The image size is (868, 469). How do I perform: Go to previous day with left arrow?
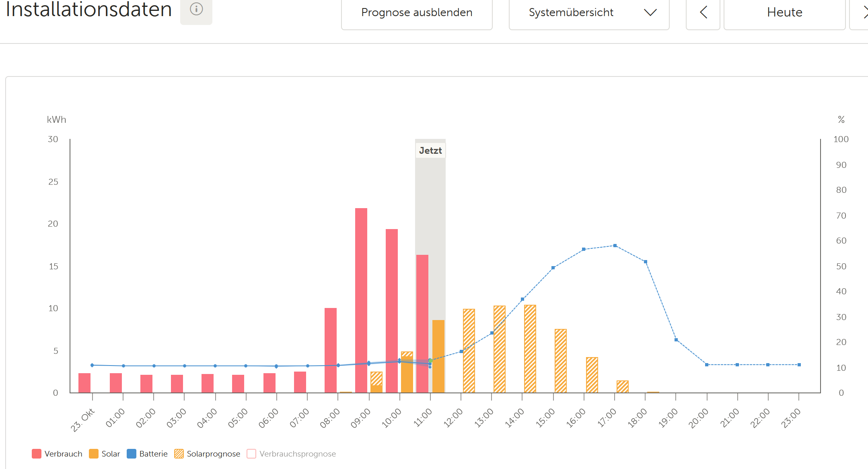pos(703,12)
